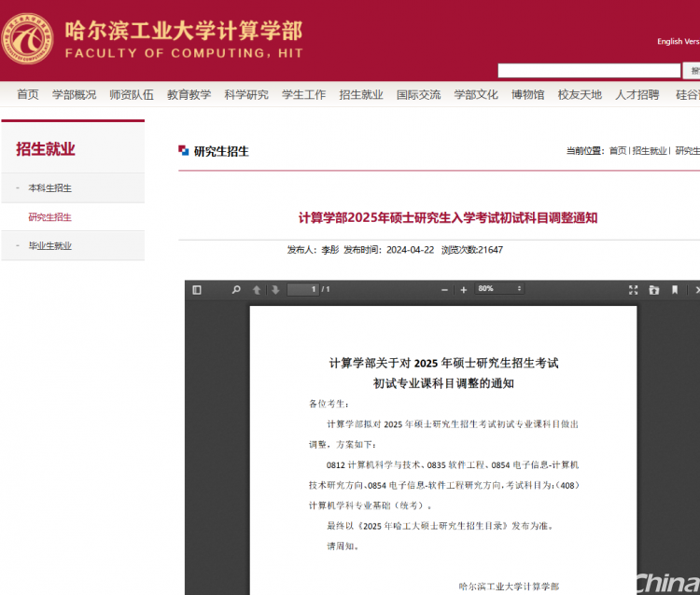Screen dimensions: 700x595
Task: Open the 学部概况 menu item
Action: pos(74,94)
